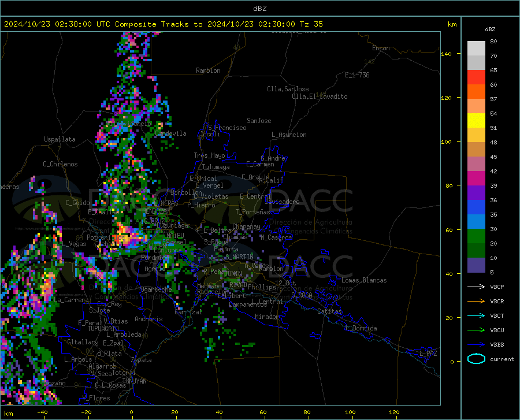Click the Mirador label

tap(266, 317)
